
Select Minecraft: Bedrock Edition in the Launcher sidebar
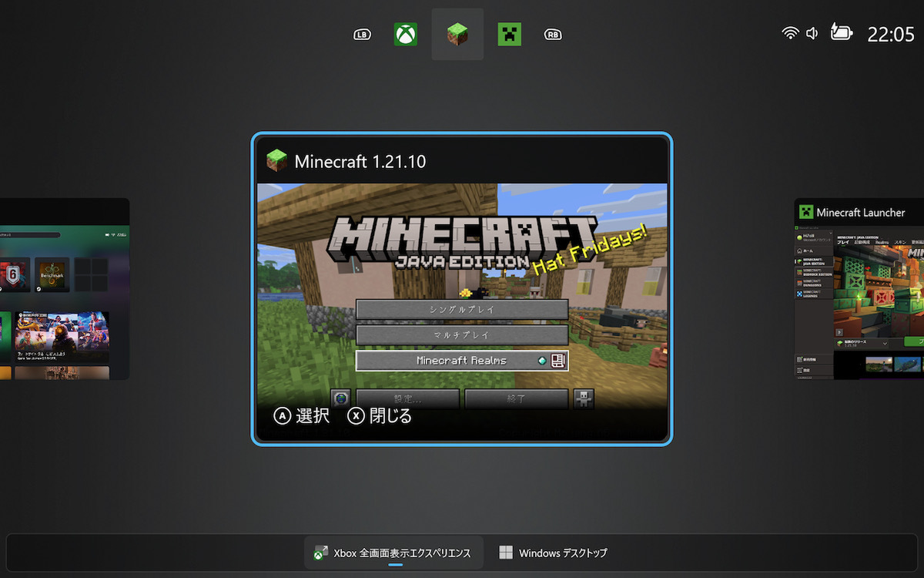tap(814, 272)
